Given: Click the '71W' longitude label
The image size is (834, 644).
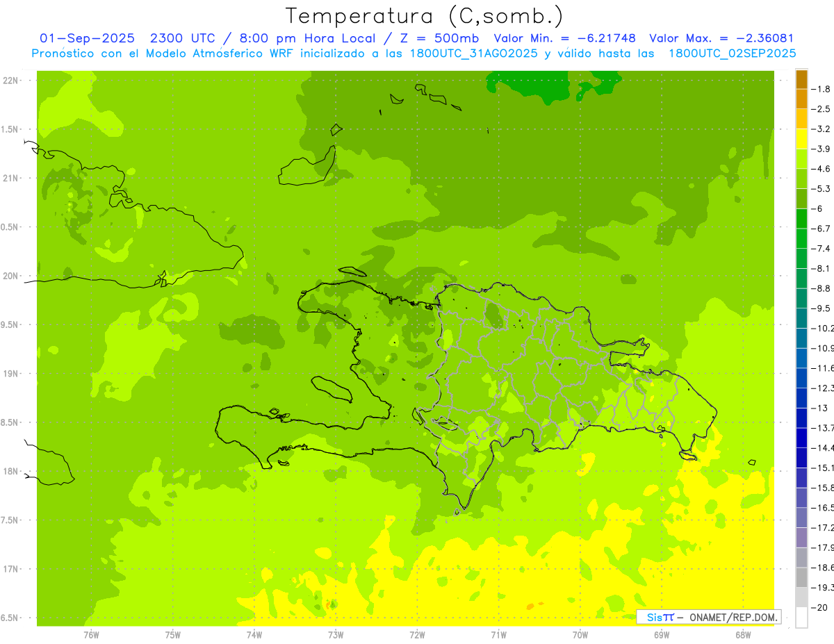Looking at the screenshot, I should [498, 635].
